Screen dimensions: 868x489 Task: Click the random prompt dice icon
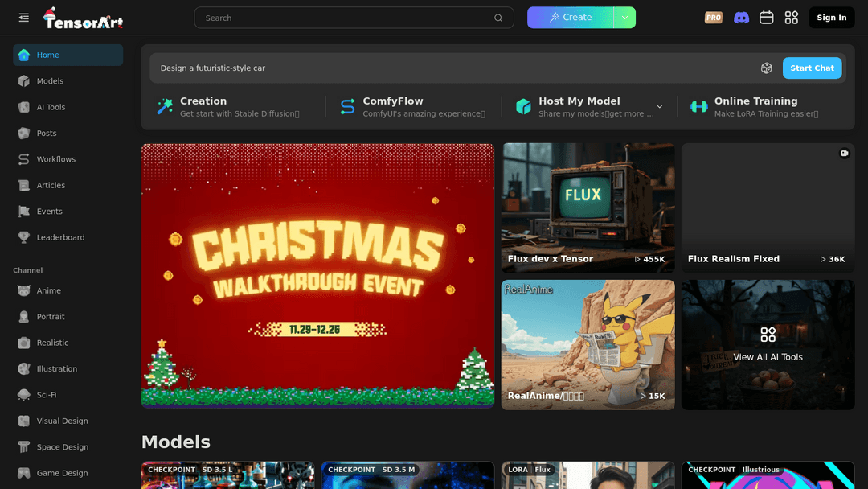pyautogui.click(x=766, y=68)
